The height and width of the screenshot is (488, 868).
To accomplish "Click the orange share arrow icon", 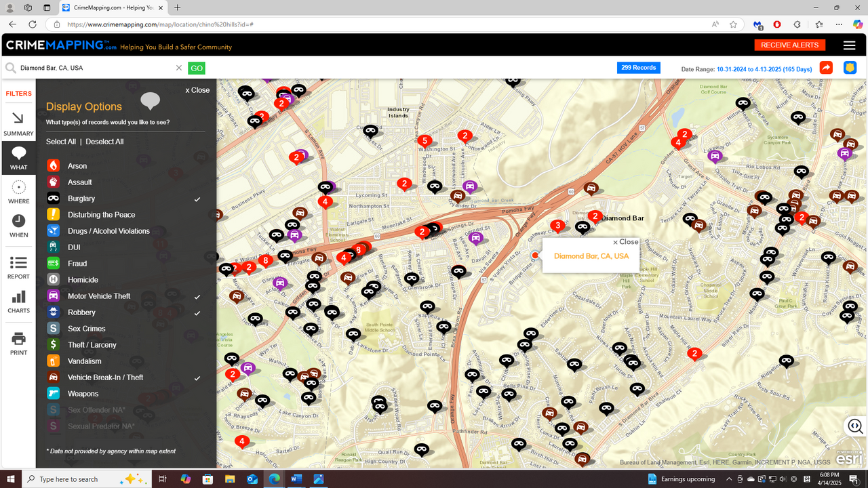I will pos(826,68).
